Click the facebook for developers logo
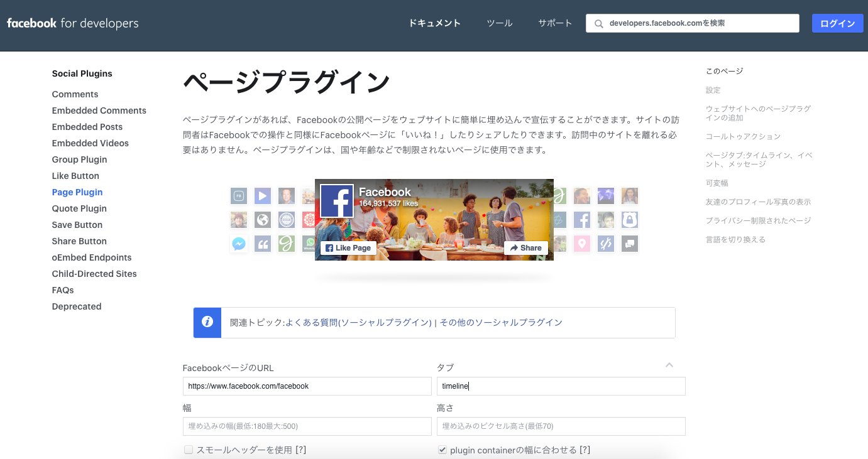This screenshot has height=459, width=868. [72, 24]
